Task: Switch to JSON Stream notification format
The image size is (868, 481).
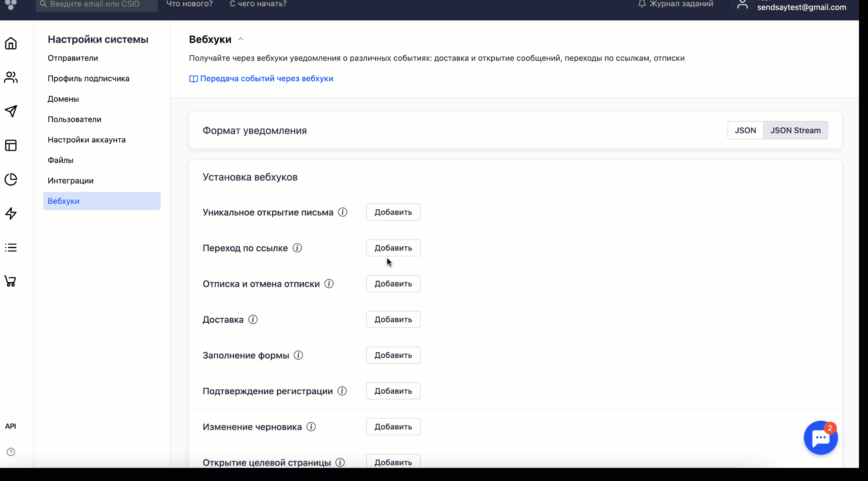Action: [796, 130]
